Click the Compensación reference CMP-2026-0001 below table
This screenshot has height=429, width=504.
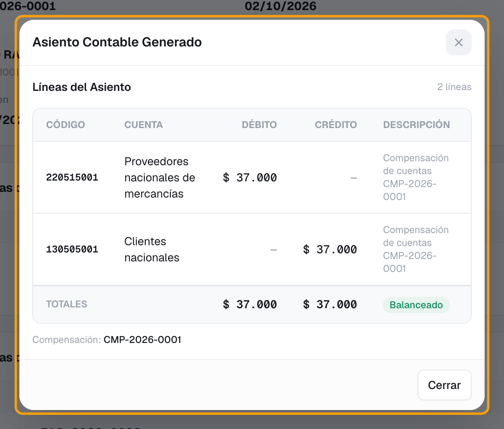143,340
